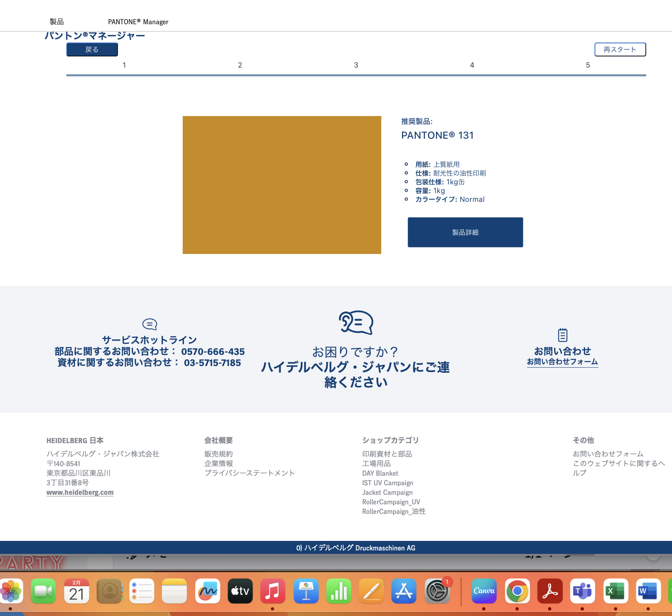This screenshot has width=672, height=616.
Task: Click the カラータイプ: Normal spec line
Action: coord(450,200)
